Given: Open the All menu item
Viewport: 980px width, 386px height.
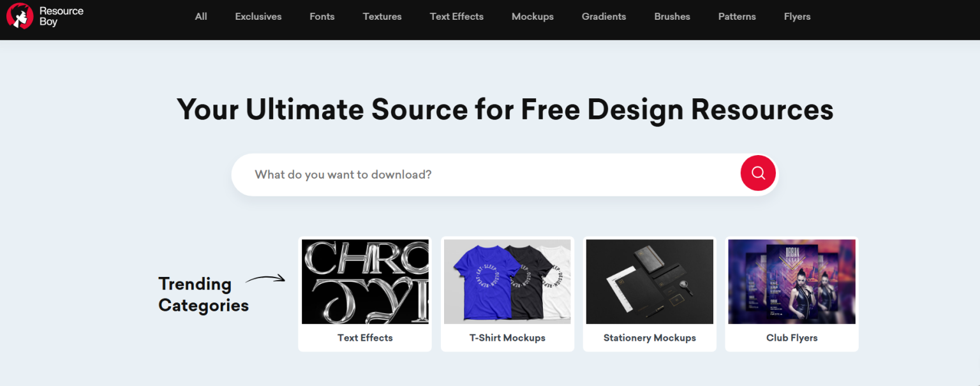Looking at the screenshot, I should pyautogui.click(x=201, y=17).
